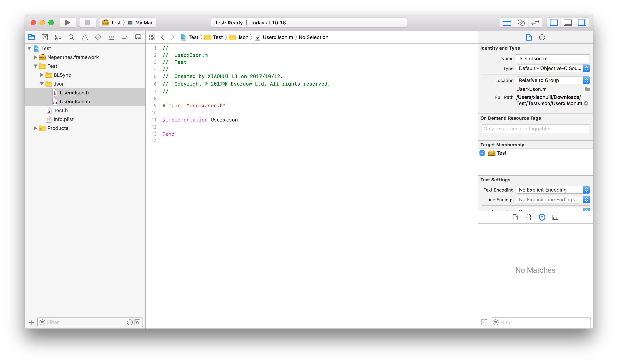Click Json folder in jump bar

click(238, 37)
